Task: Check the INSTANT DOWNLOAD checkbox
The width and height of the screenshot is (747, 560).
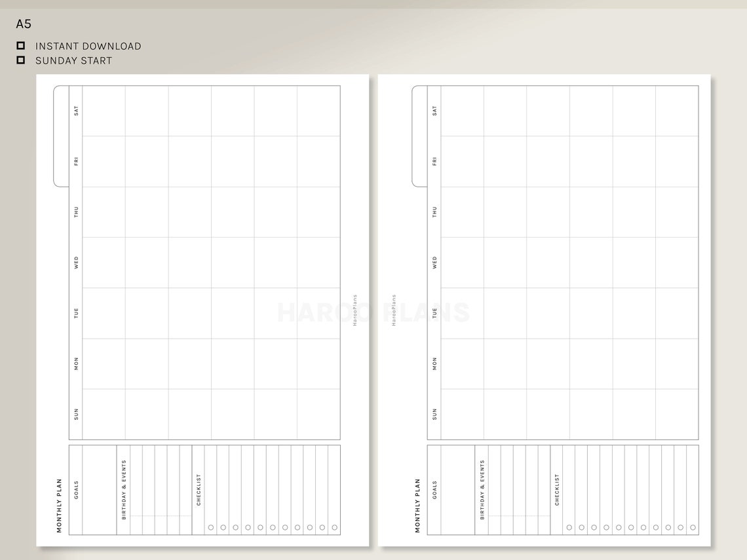Action: pos(22,46)
